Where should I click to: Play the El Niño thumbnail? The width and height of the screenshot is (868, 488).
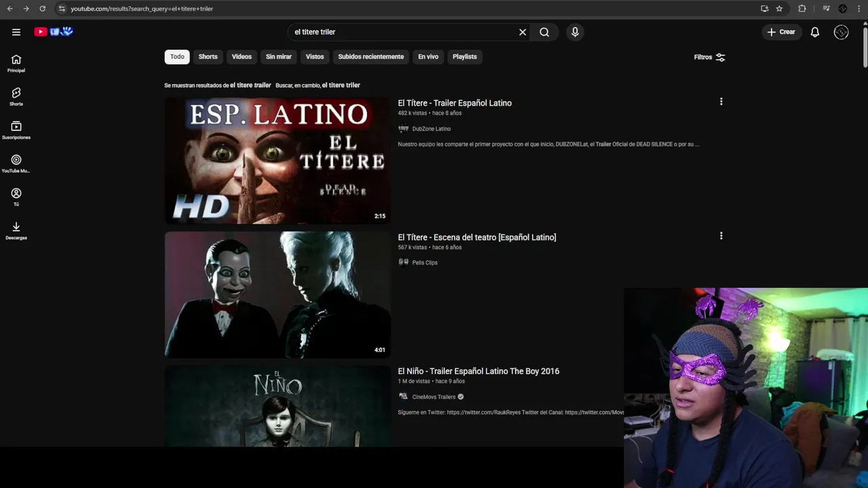pos(277,406)
